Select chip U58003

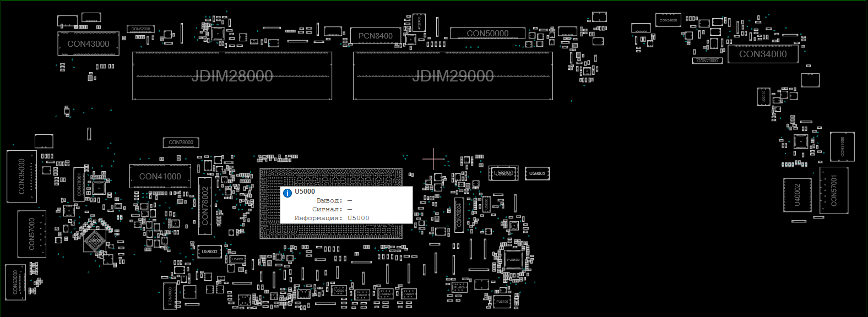pyautogui.click(x=537, y=173)
